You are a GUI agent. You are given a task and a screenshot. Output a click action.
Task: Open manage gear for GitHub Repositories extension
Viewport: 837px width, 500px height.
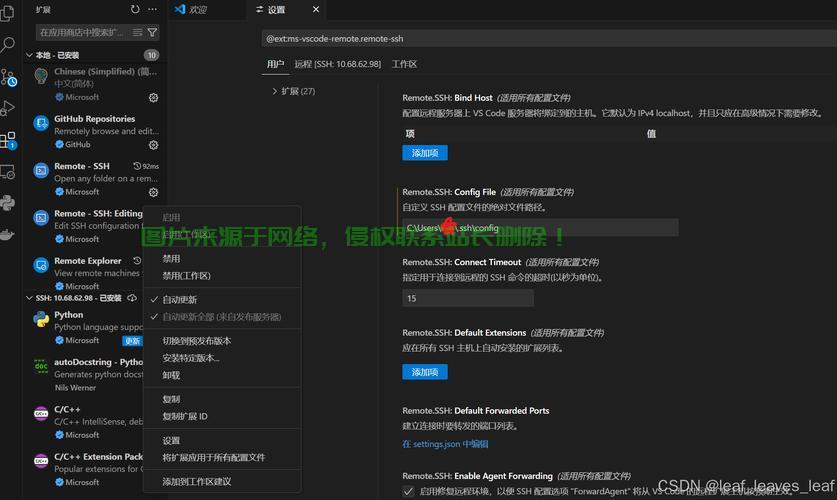(x=153, y=145)
